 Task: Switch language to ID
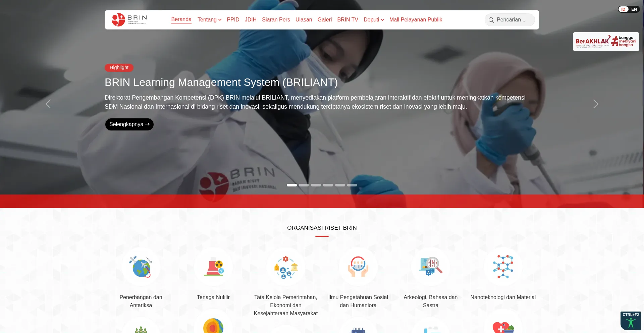pos(623,9)
